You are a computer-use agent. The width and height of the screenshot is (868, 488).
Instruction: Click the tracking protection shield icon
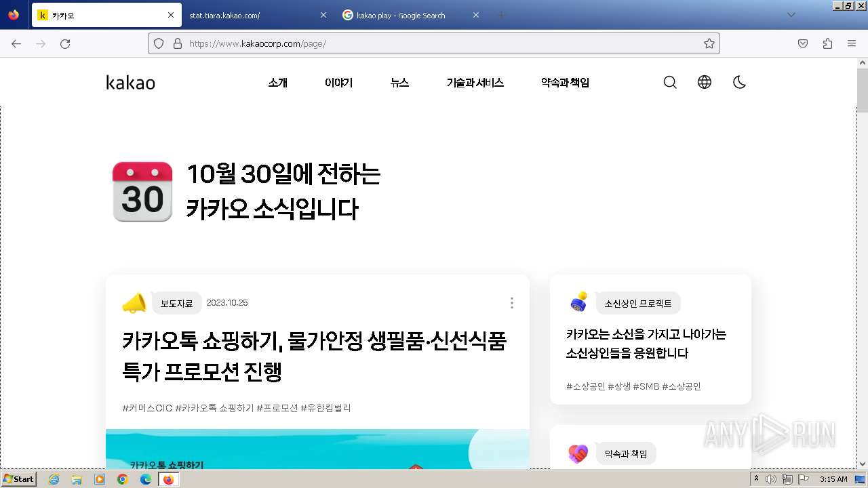[159, 43]
